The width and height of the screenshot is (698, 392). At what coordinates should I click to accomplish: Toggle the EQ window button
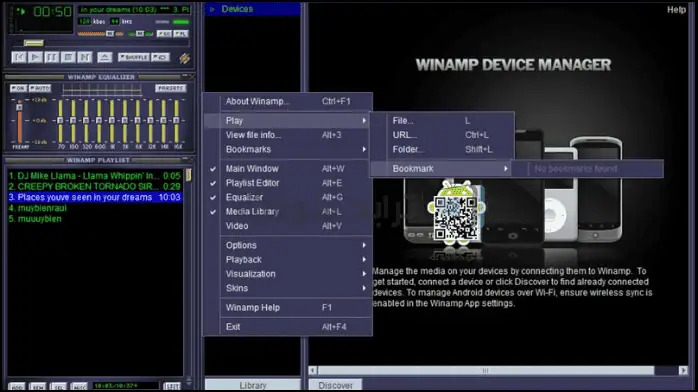164,34
